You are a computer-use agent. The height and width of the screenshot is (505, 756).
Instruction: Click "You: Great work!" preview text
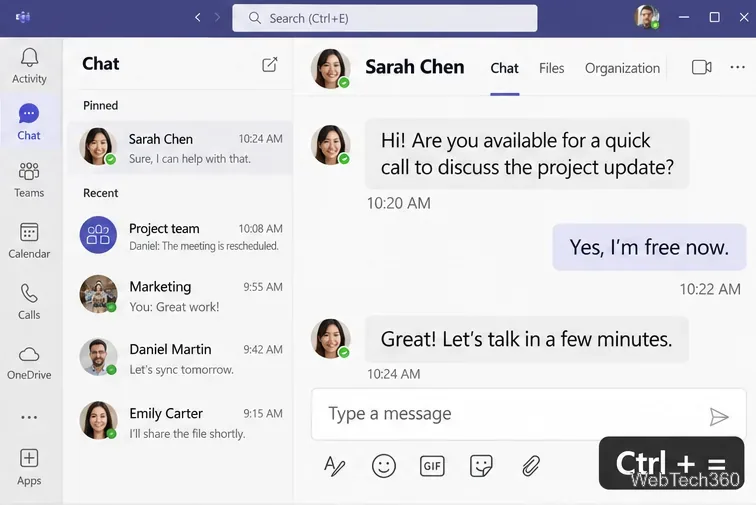(174, 307)
